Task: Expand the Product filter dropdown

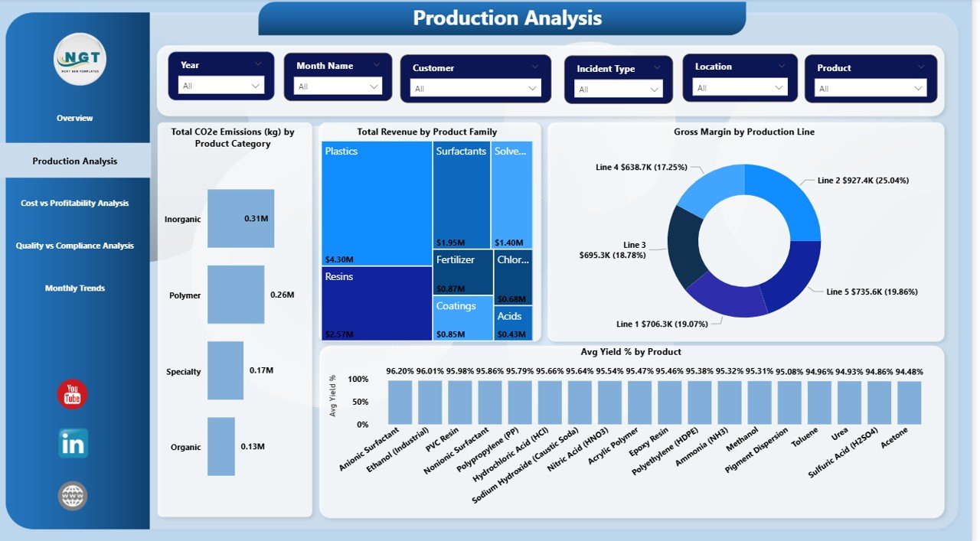Action: 871,89
